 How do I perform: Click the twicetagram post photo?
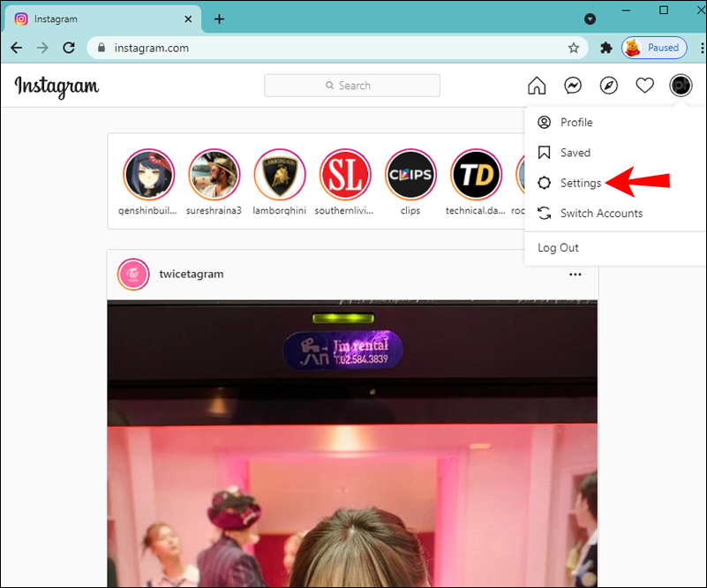point(352,443)
